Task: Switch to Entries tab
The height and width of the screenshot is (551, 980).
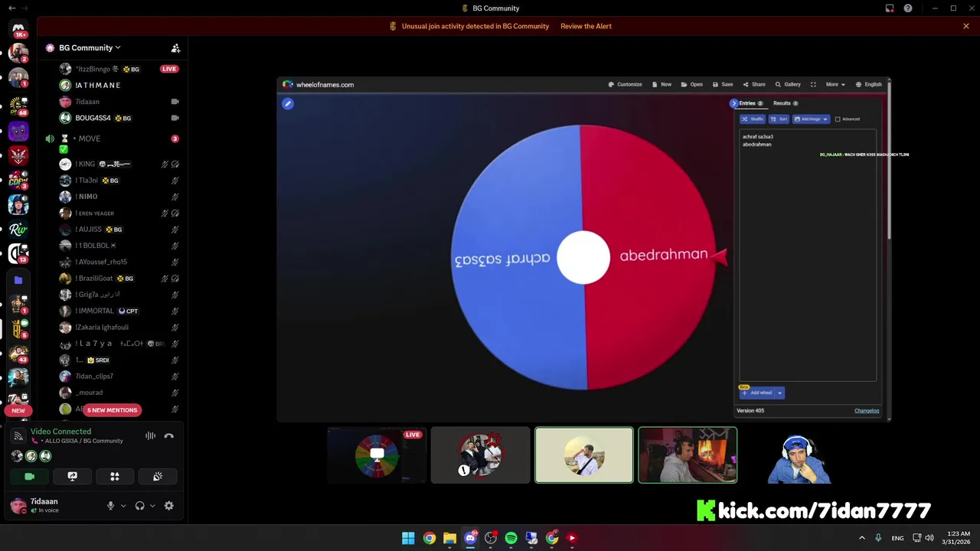Action: [x=751, y=103]
